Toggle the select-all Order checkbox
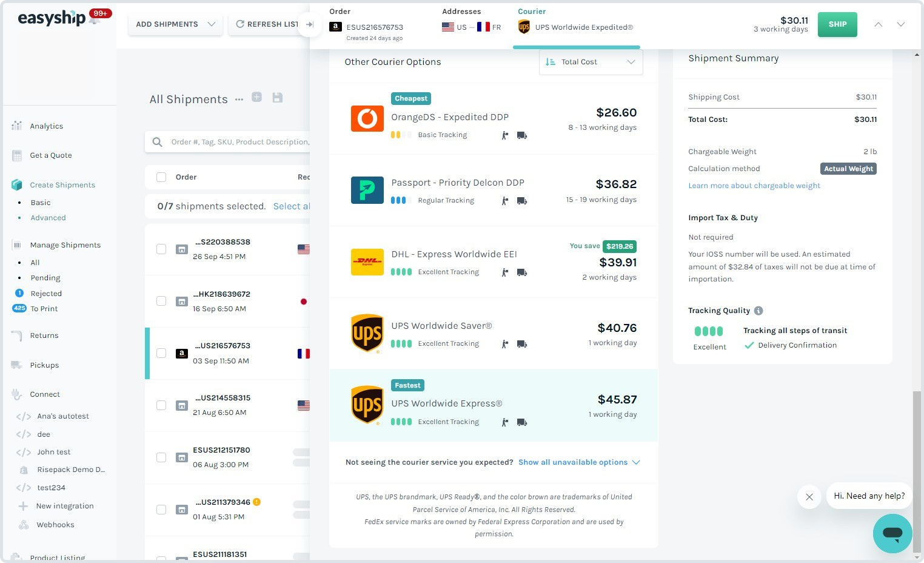The height and width of the screenshot is (563, 924). [161, 177]
